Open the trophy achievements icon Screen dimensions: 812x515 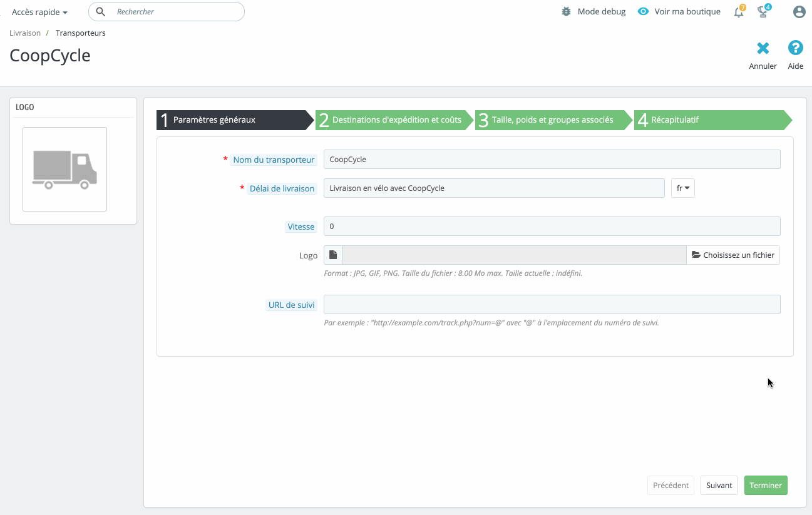point(763,11)
